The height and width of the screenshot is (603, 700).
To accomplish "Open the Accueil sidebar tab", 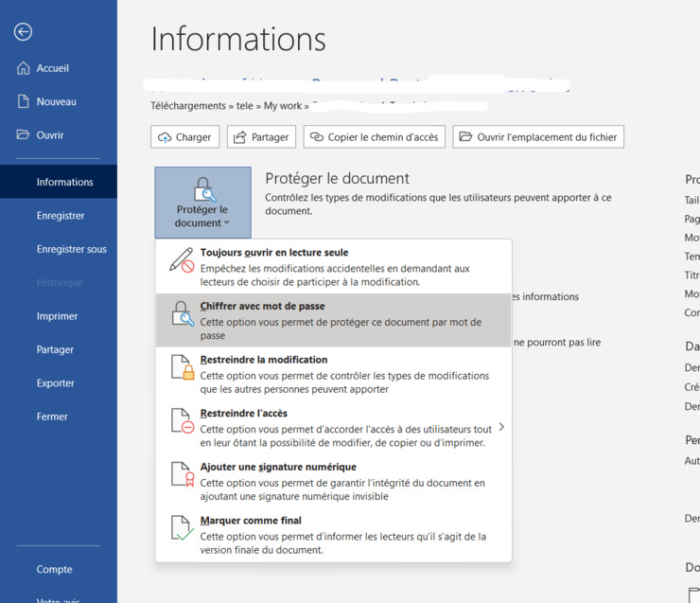I will pyautogui.click(x=59, y=68).
